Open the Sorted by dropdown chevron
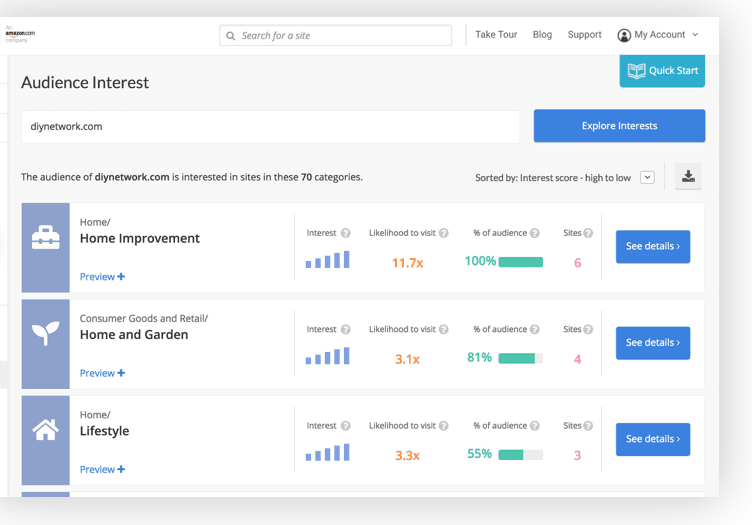The width and height of the screenshot is (752, 525). tap(647, 177)
